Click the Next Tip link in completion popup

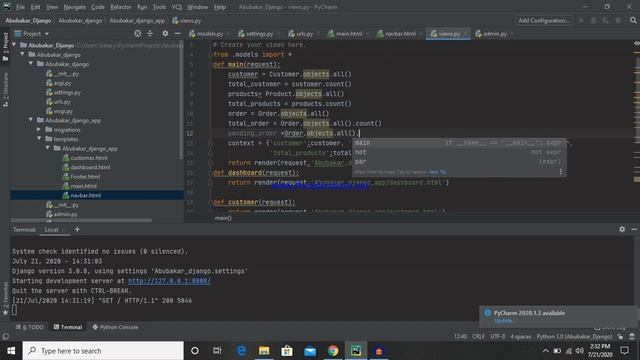(x=437, y=172)
